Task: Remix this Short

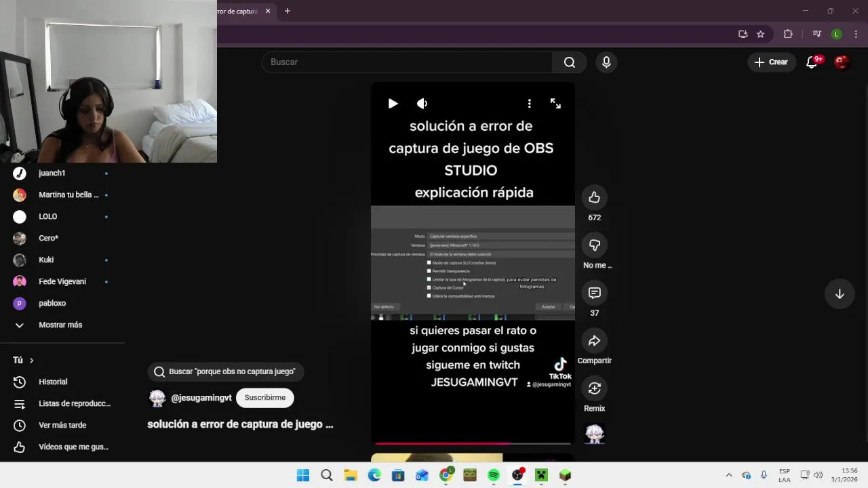Action: (x=595, y=388)
